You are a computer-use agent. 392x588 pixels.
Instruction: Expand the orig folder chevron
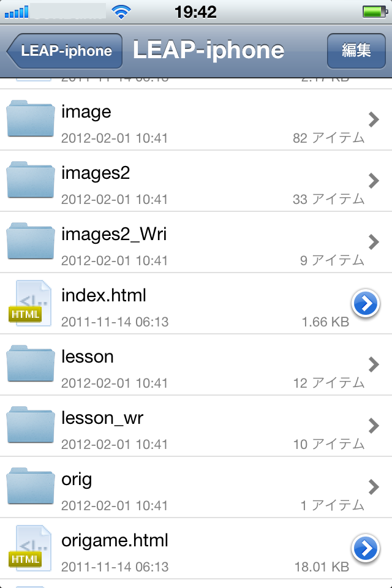374,487
